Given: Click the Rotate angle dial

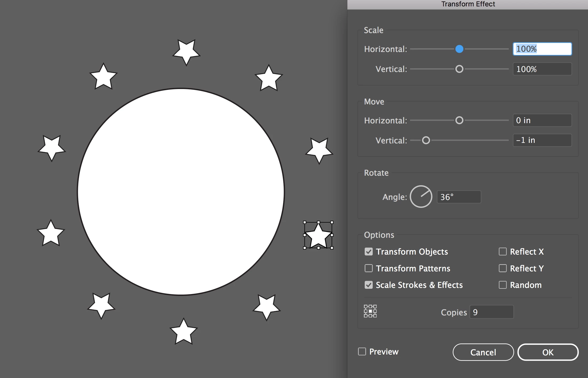Looking at the screenshot, I should (x=421, y=197).
